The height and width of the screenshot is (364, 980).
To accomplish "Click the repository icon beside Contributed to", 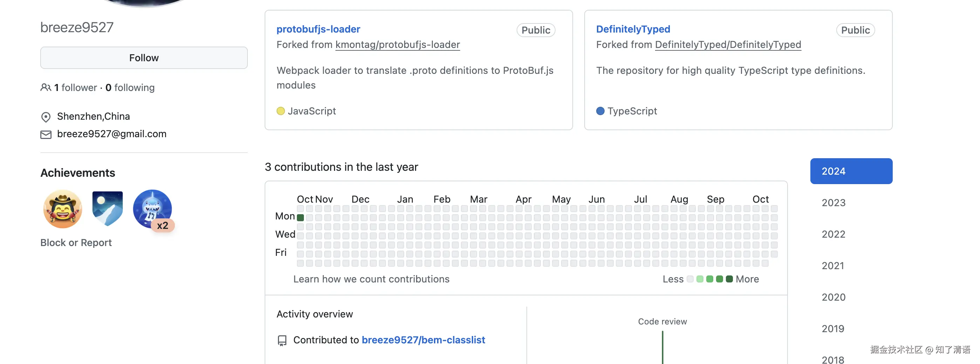I will pyautogui.click(x=282, y=340).
